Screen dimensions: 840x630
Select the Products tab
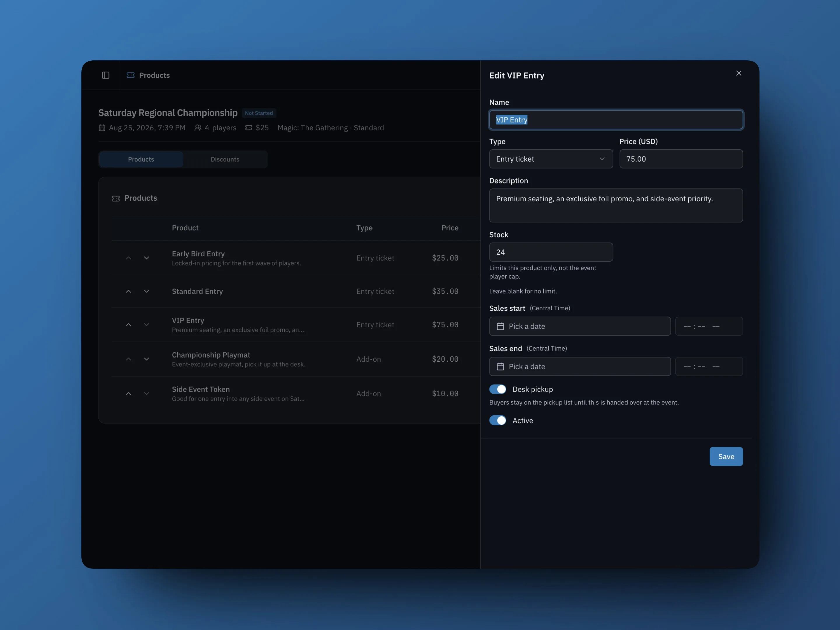[141, 160]
